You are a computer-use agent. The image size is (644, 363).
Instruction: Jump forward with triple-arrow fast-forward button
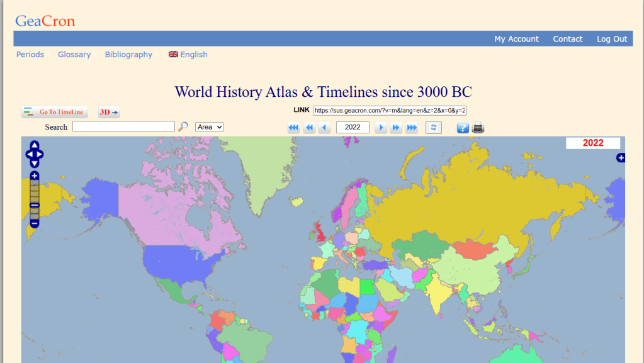[x=412, y=128]
